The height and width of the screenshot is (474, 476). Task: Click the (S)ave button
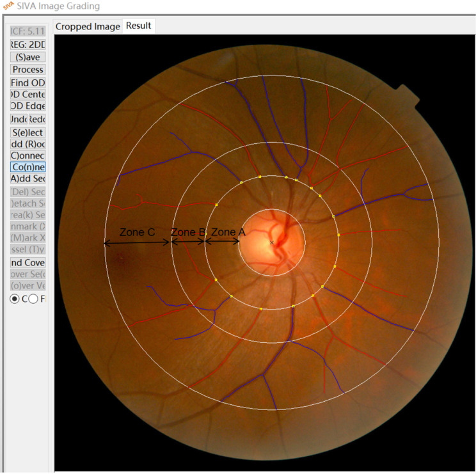(28, 57)
